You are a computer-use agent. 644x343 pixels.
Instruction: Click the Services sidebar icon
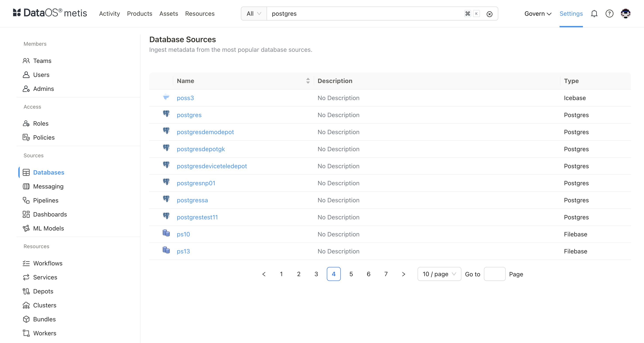(26, 277)
